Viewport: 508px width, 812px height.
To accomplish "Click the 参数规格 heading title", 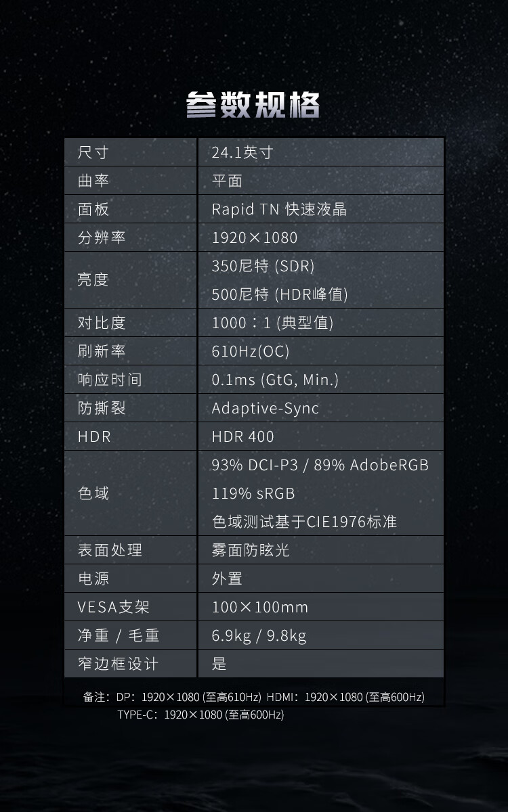I will (x=253, y=105).
